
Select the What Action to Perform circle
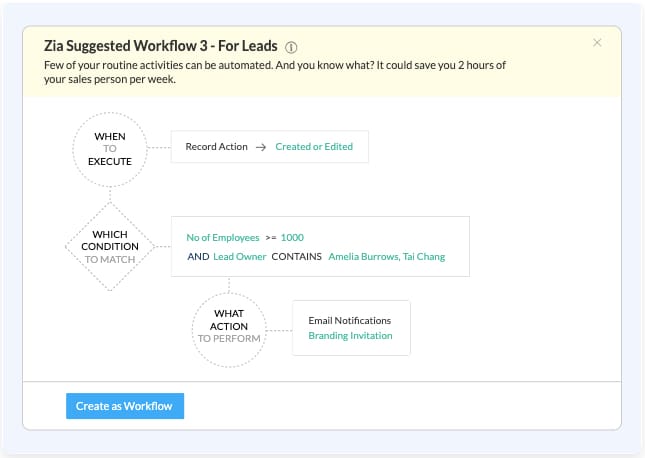[229, 326]
